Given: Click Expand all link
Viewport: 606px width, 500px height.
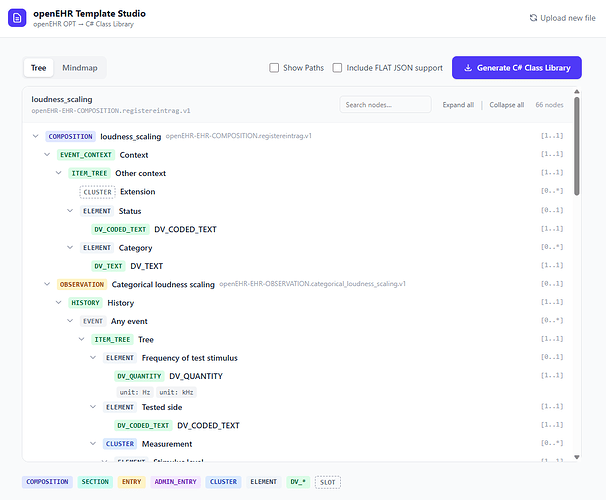Looking at the screenshot, I should pyautogui.click(x=458, y=105).
